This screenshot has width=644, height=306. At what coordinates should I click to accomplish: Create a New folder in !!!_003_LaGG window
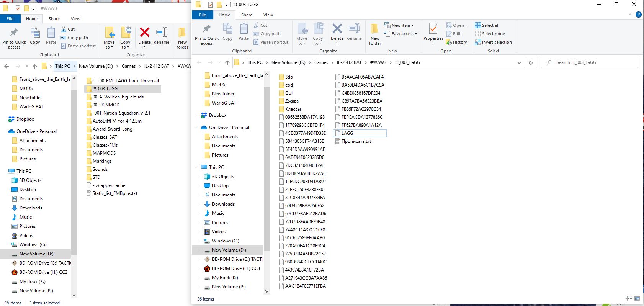(x=375, y=34)
